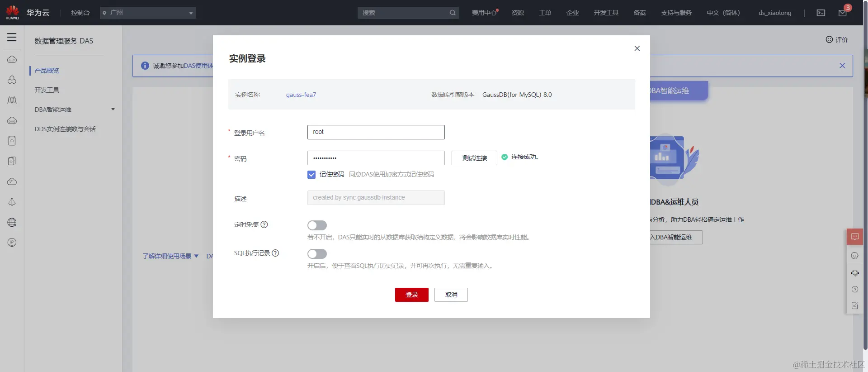This screenshot has height=372, width=868.
Task: Click the seventh cloud sidebar icon
Action: coord(12,181)
